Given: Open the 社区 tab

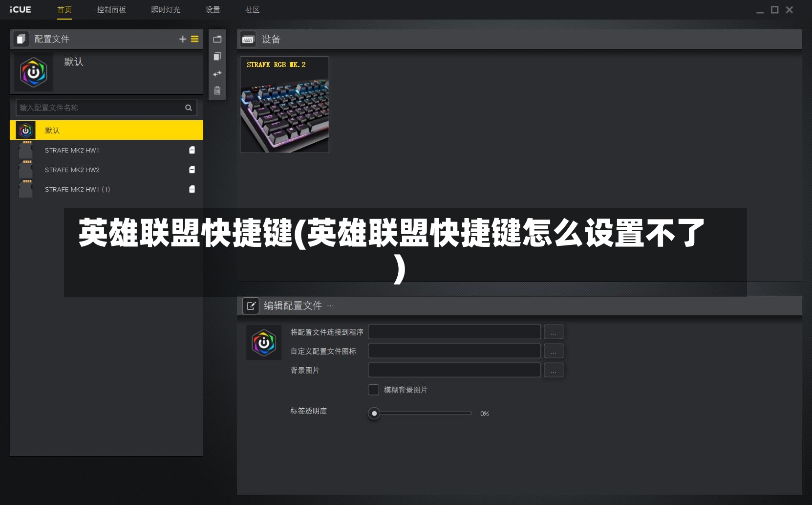Looking at the screenshot, I should [x=252, y=10].
